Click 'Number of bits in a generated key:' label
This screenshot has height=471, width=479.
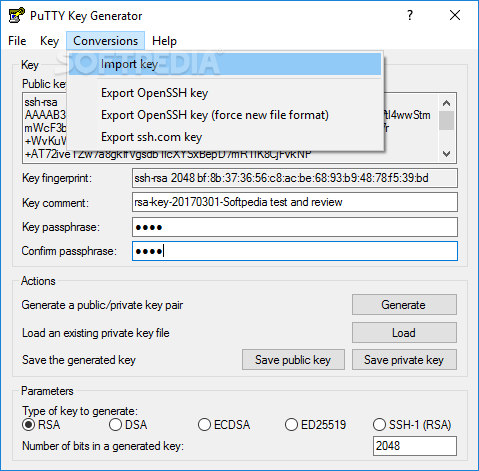(x=103, y=446)
